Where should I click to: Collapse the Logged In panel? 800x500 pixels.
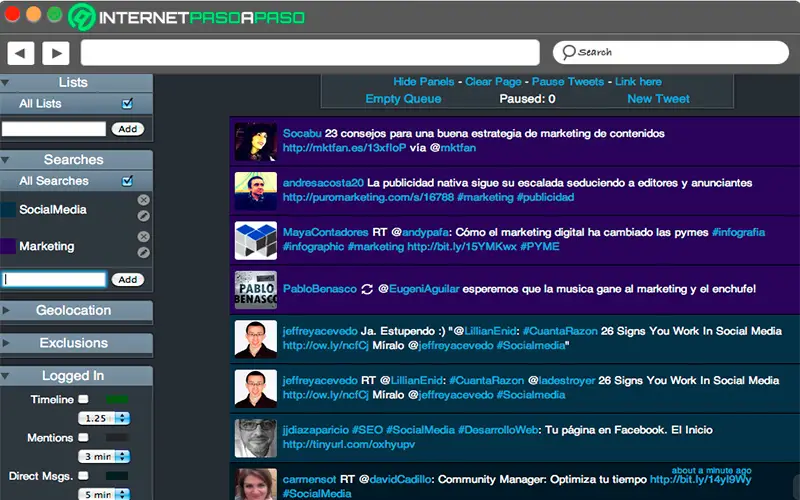click(5, 376)
